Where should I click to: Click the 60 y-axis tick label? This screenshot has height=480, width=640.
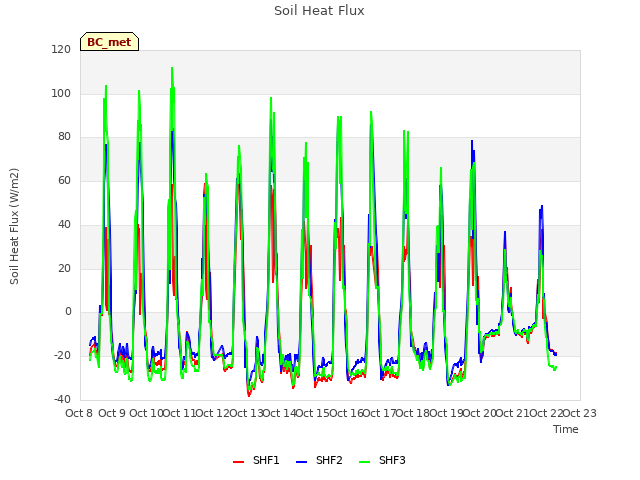(x=64, y=180)
